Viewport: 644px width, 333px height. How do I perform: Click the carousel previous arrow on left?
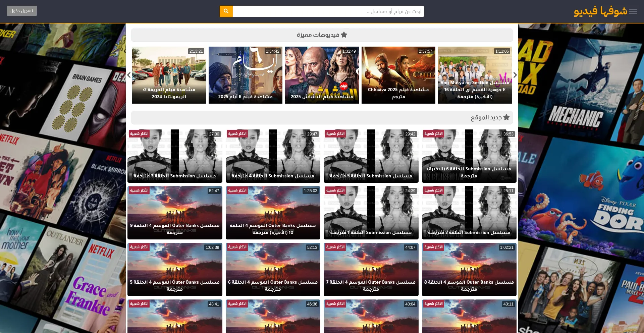129,75
